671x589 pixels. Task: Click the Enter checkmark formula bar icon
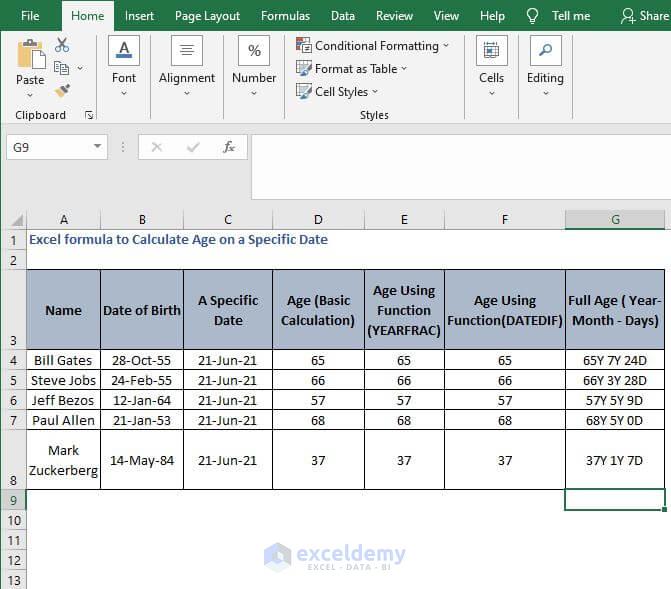coord(193,147)
